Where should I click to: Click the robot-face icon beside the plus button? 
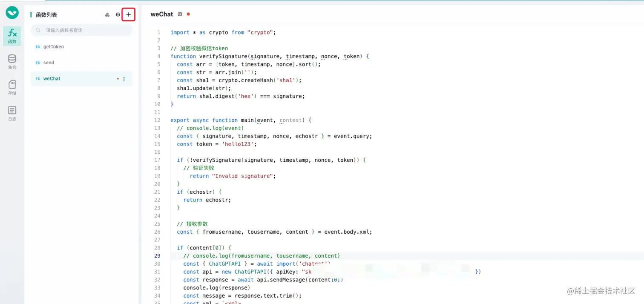pos(118,15)
